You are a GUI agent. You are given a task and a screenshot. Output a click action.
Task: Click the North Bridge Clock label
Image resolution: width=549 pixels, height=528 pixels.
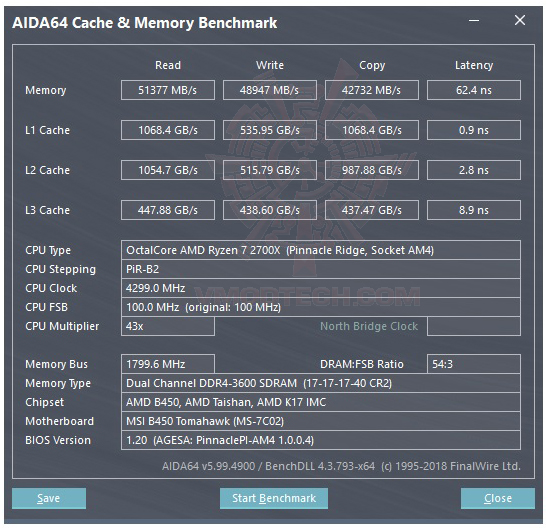tap(369, 326)
